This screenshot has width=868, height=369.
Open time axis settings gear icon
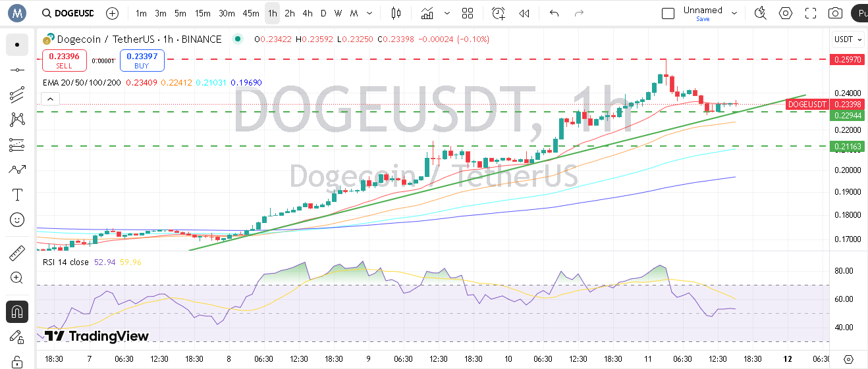pos(848,359)
